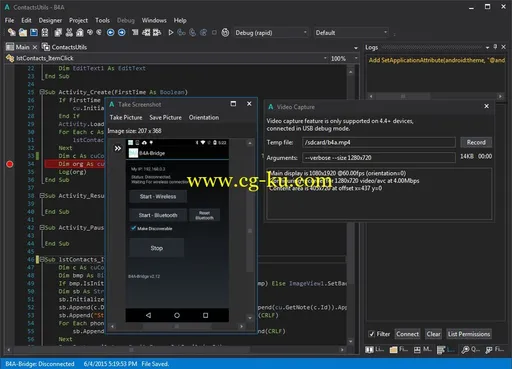This screenshot has height=369, width=512.
Task: Toggle the red breakpoint on line 34
Action: (10, 164)
